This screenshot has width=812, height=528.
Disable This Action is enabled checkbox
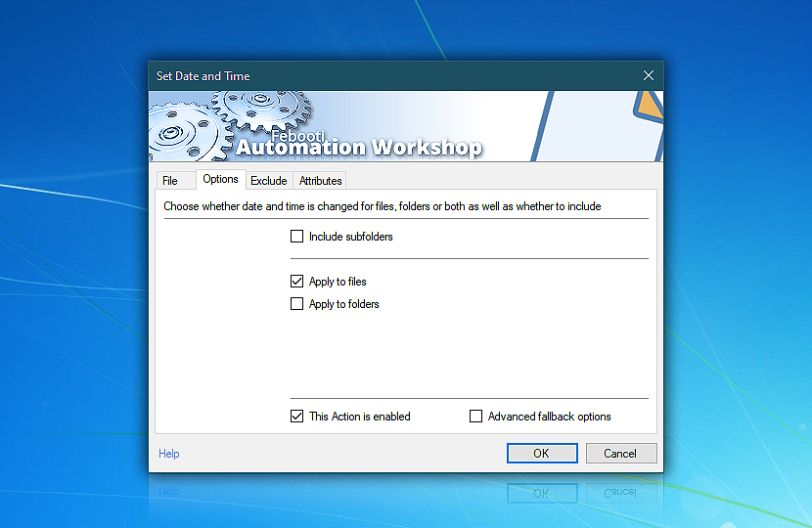(297, 417)
